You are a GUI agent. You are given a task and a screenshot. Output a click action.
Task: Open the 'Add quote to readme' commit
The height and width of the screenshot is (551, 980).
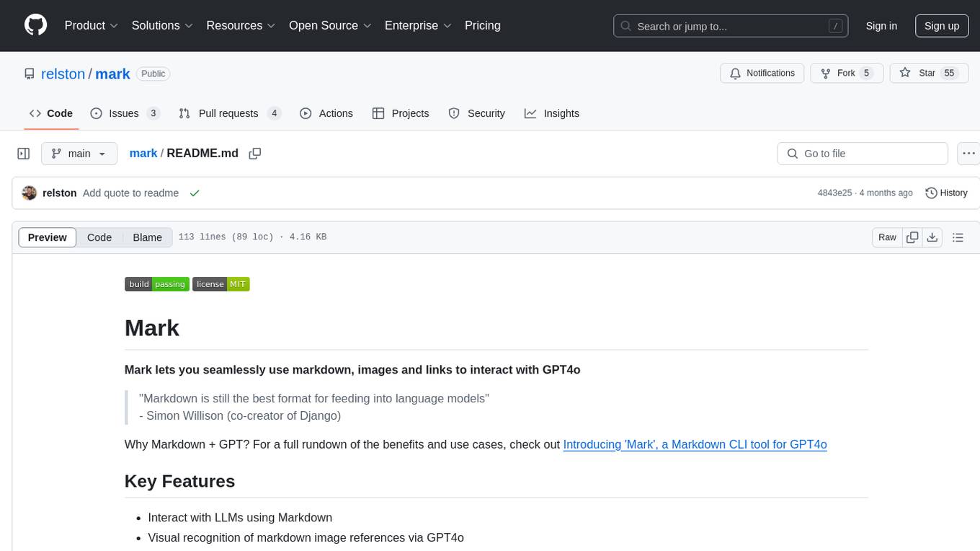130,193
